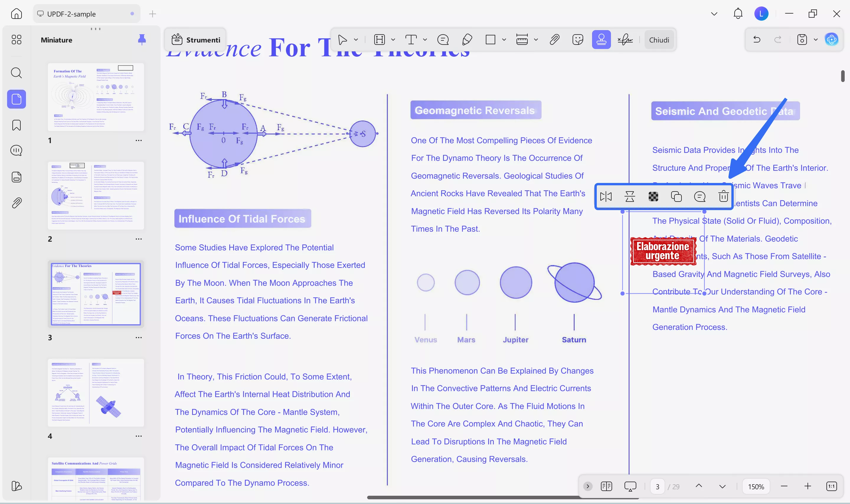Delete the selected stamp with trash icon
Screen dimensions: 850x504
(723, 196)
